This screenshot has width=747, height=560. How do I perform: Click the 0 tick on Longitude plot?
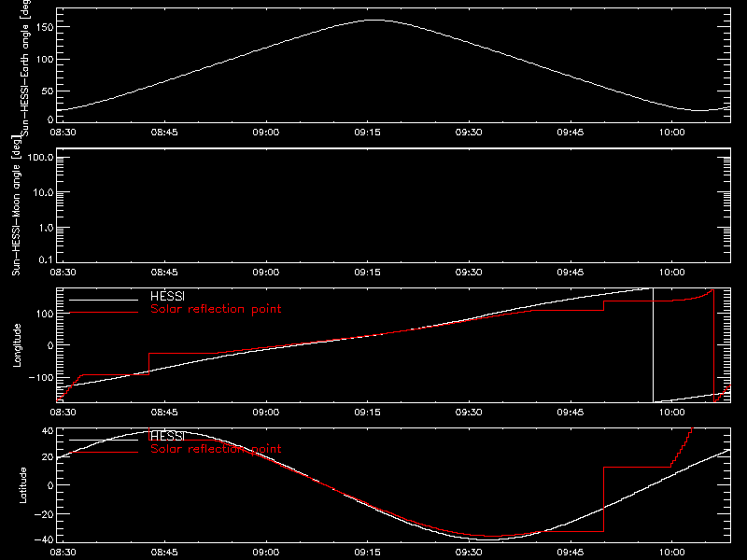tap(50, 345)
